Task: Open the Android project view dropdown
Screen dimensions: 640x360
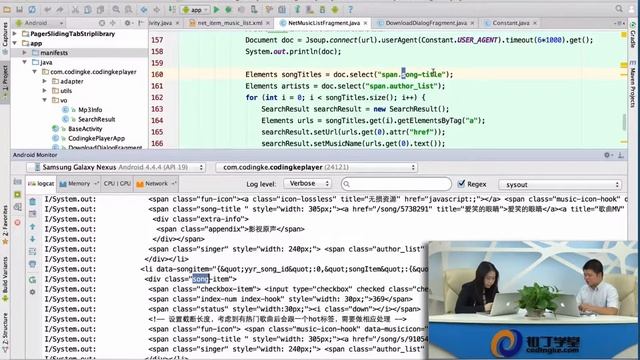Action: [39, 23]
